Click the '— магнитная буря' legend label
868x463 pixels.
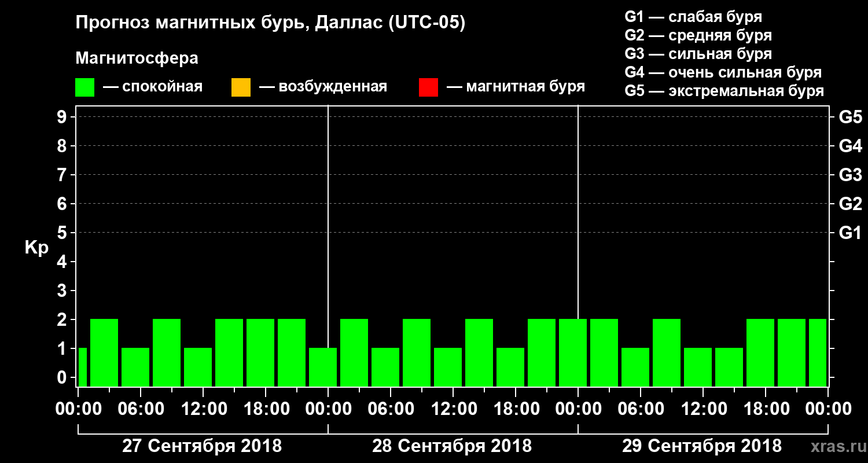516,87
